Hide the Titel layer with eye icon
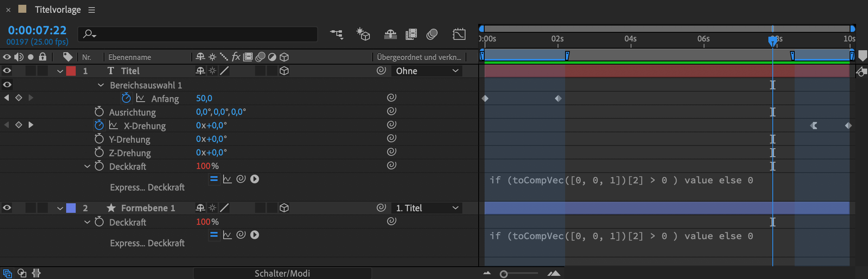 [7, 71]
